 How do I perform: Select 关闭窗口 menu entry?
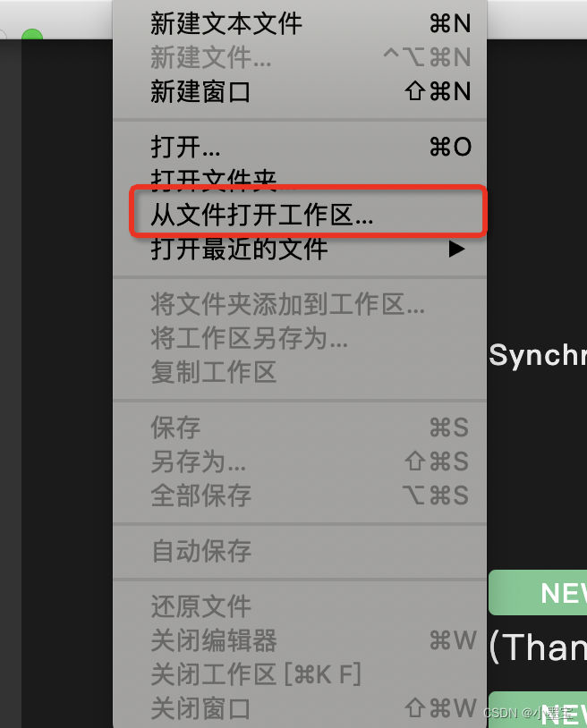point(300,708)
